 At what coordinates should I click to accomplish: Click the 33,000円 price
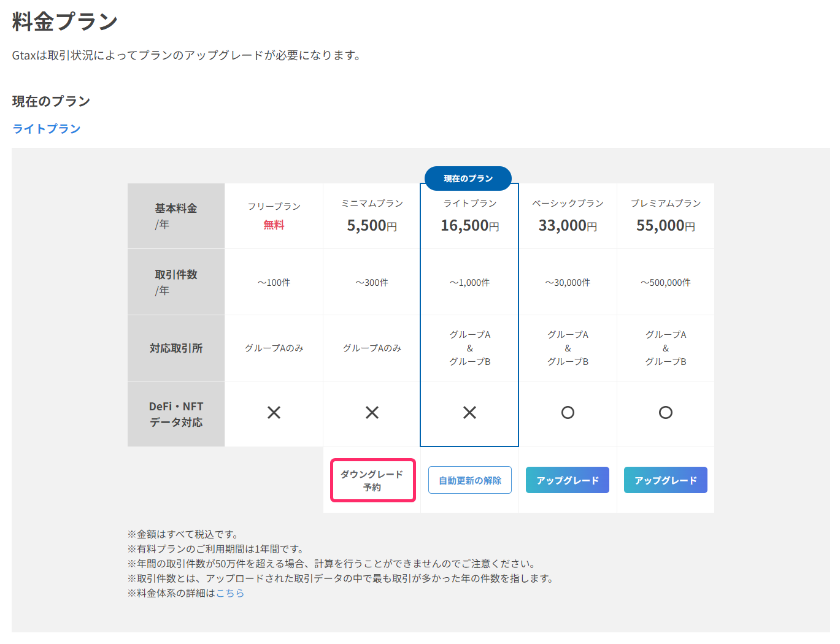[x=568, y=226]
